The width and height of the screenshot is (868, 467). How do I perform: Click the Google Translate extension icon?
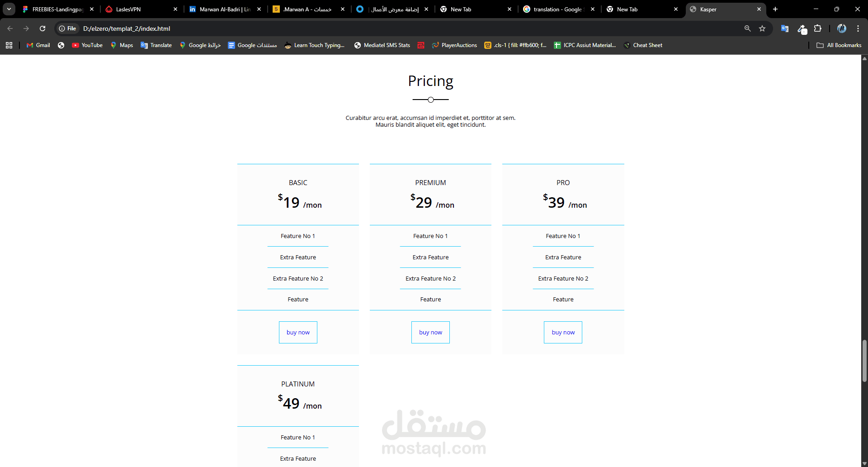coord(784,29)
